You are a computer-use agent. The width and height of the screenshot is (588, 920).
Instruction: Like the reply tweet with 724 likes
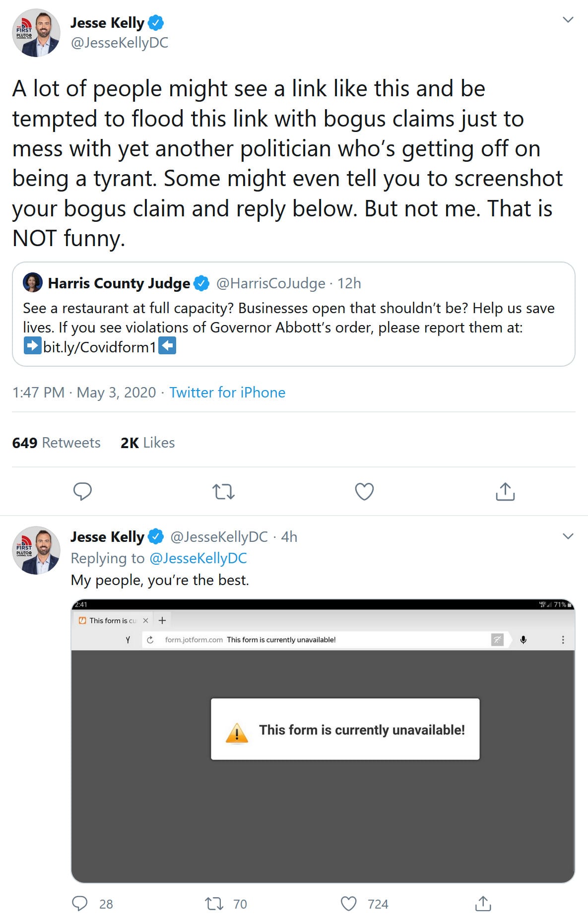tap(349, 904)
